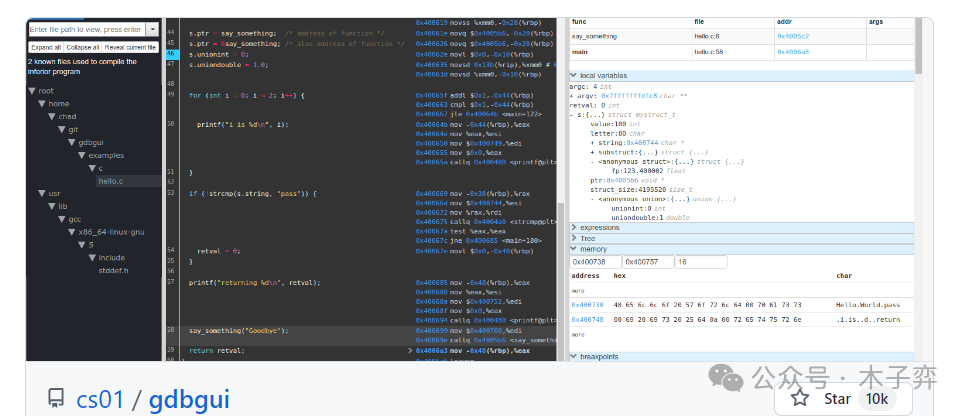Collapse the x86_64-linux-gnu folder arrow
968x416 pixels.
tap(72, 233)
